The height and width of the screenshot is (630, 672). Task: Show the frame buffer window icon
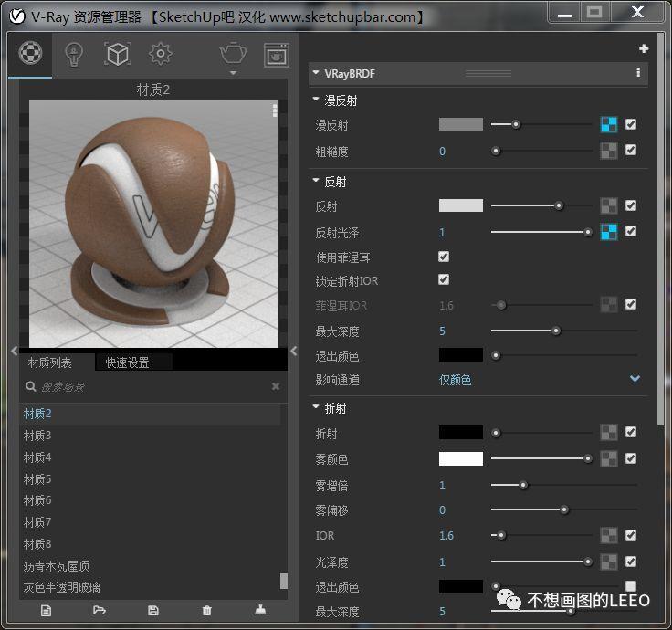[x=276, y=55]
